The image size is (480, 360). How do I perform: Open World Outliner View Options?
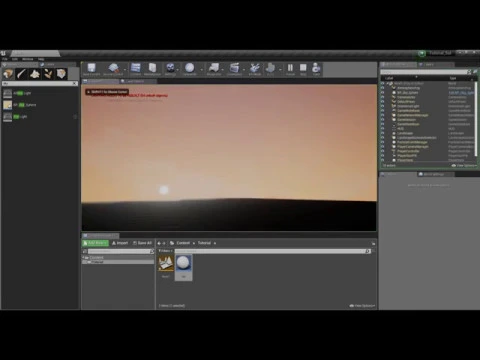[464, 165]
